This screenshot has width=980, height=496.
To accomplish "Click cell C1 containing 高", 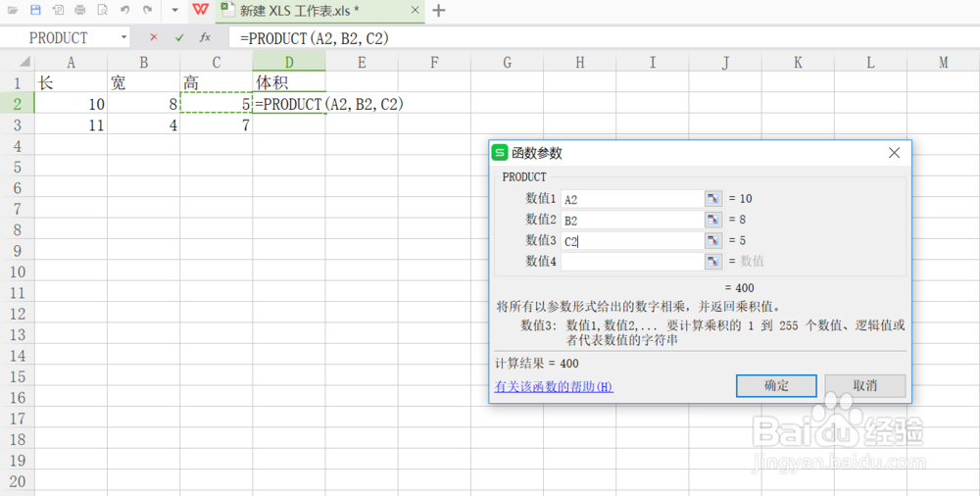I will tap(217, 82).
